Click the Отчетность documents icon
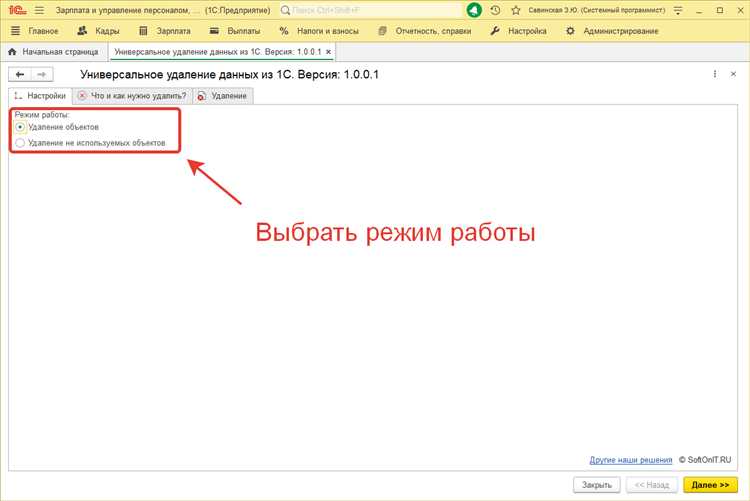Viewport: 750px width, 501px height. click(382, 31)
